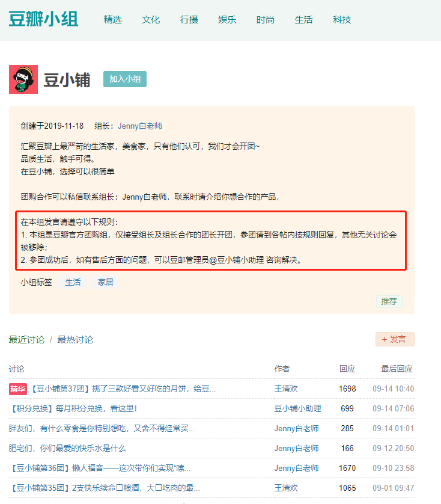Click last reply time 09-14 10:40
This screenshot has height=504, width=441.
coord(393,389)
